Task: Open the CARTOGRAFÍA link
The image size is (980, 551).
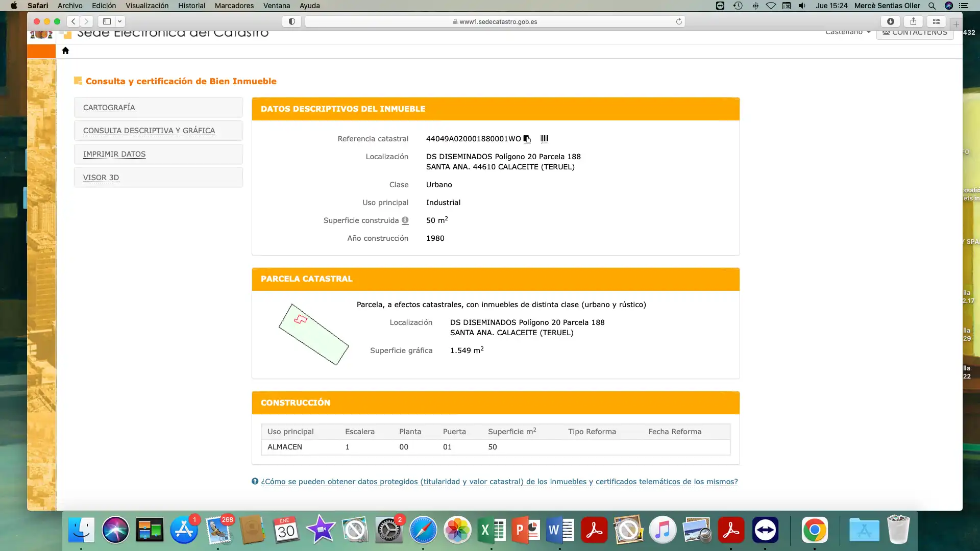Action: coord(109,108)
